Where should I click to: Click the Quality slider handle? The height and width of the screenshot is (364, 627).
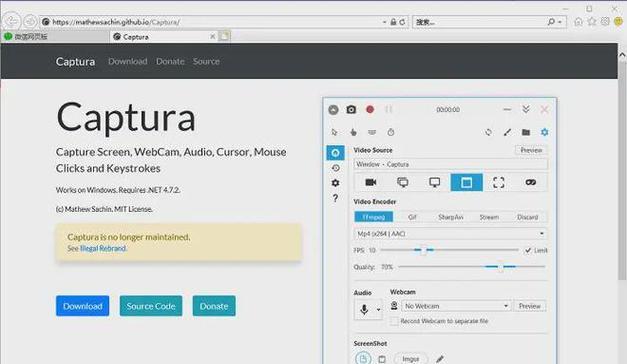click(500, 267)
